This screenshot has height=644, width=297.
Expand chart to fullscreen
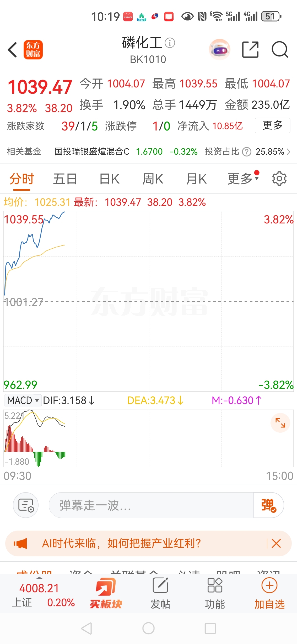tap(280, 423)
